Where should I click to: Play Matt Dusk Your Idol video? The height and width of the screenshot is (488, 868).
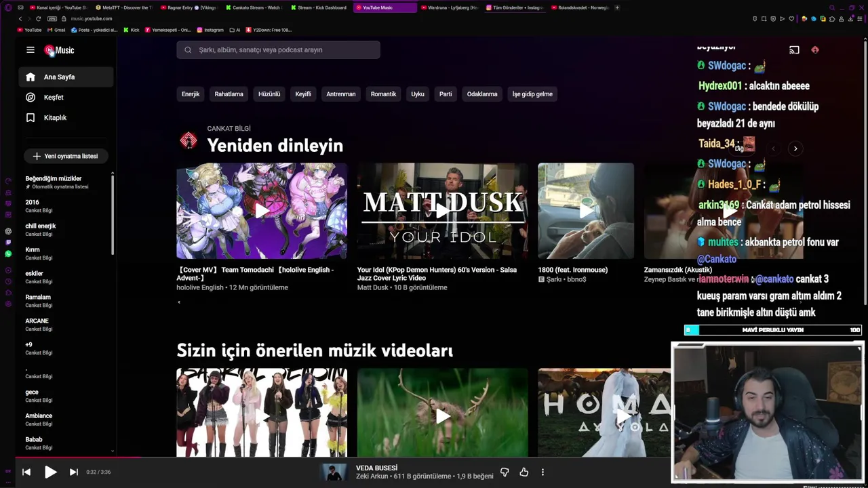coord(442,211)
